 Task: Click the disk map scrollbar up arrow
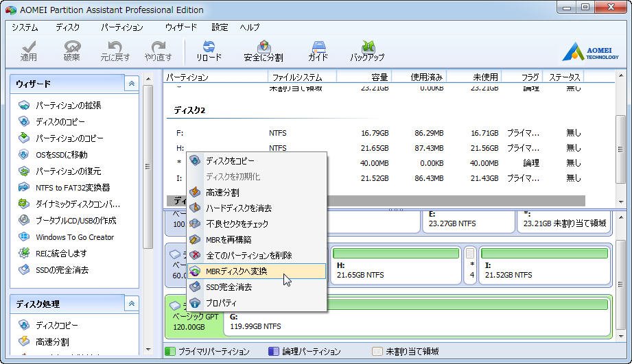(621, 217)
